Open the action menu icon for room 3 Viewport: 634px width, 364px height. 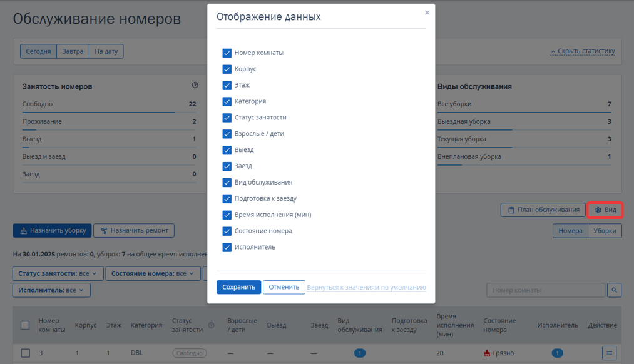609,353
